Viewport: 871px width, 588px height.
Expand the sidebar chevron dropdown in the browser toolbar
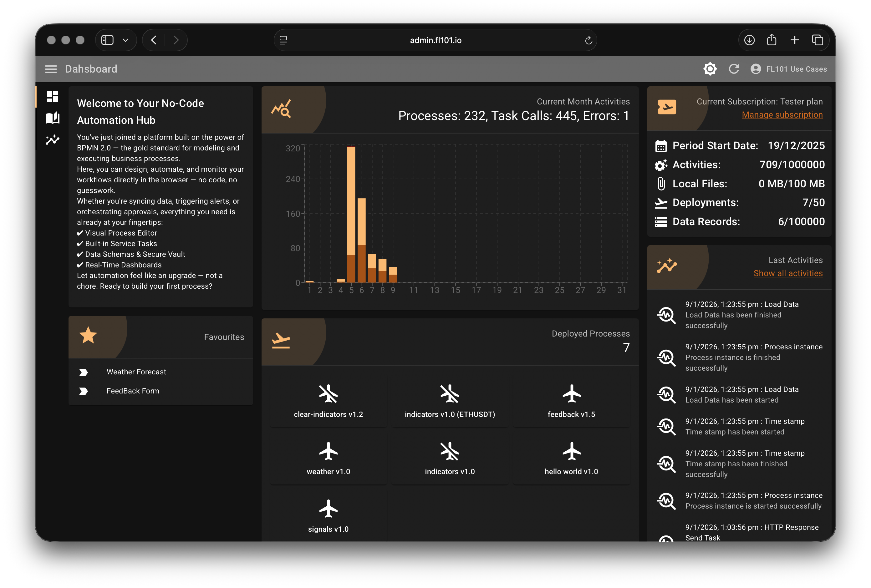pos(125,40)
